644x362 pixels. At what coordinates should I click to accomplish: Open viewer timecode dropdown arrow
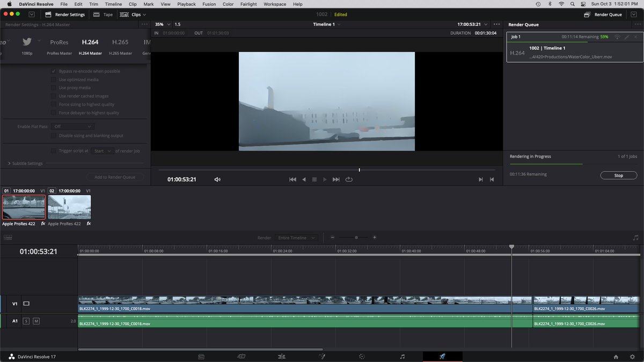click(486, 25)
